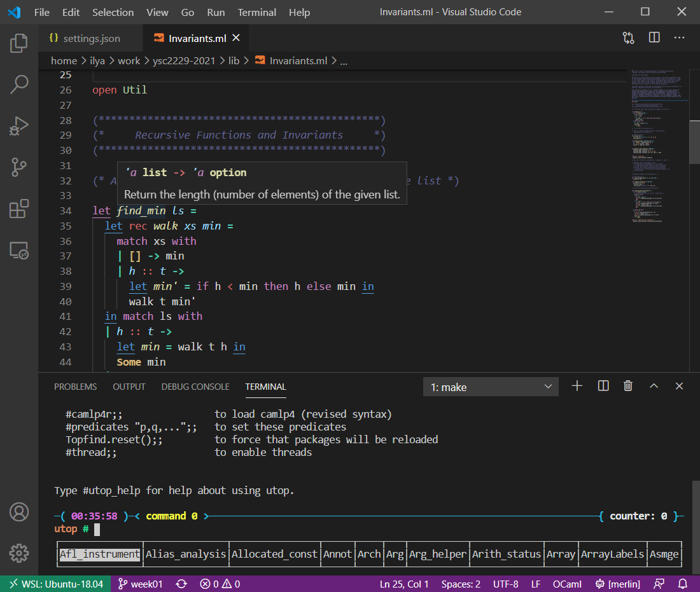Screen dimensions: 700x592
Task: Split the terminal pane
Action: [603, 386]
